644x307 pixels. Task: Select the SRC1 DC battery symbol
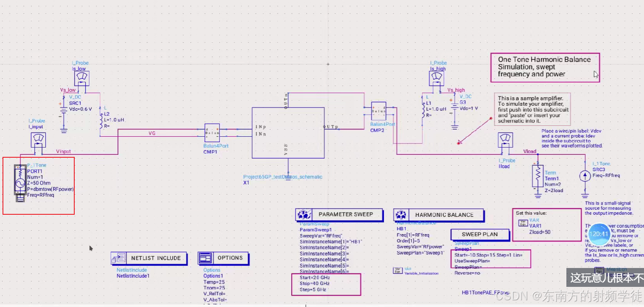coord(64,110)
